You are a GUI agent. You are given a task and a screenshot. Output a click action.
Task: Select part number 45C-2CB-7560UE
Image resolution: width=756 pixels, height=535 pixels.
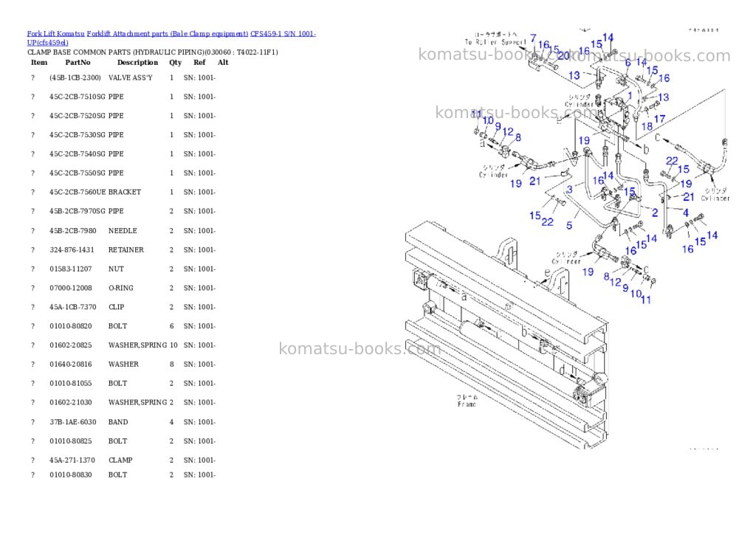pyautogui.click(x=78, y=193)
